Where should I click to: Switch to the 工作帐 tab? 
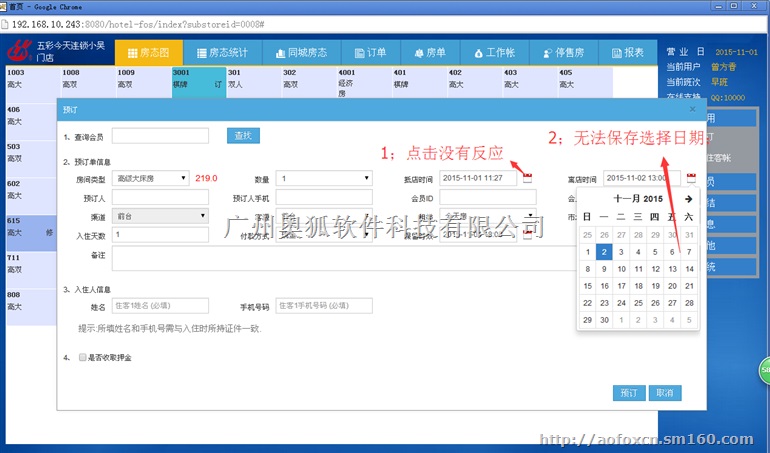pyautogui.click(x=495, y=53)
